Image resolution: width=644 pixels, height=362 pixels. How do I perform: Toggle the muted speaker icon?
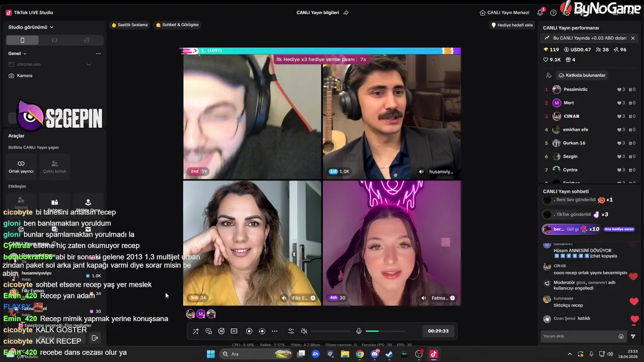click(304, 331)
